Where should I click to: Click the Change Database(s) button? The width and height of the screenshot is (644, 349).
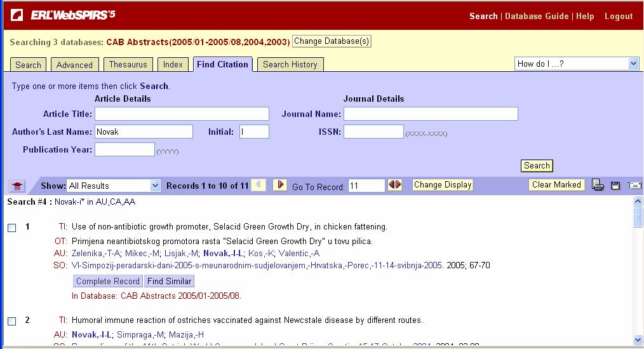332,41
